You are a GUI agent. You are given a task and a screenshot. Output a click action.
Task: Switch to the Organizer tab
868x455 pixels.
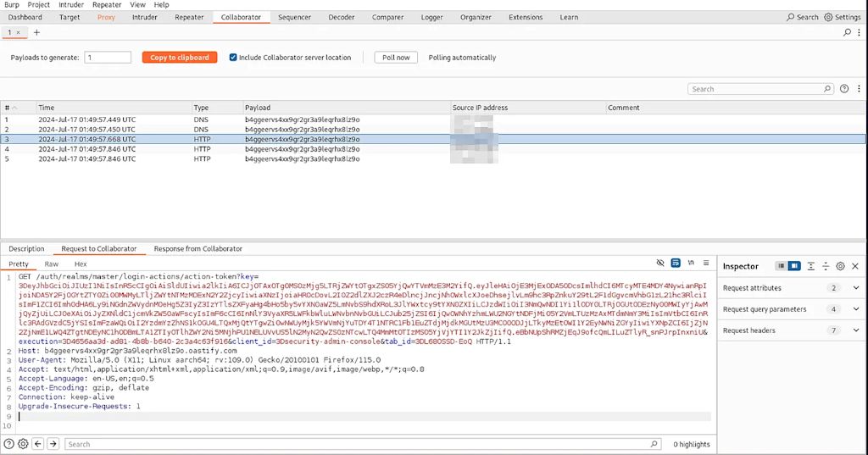click(x=476, y=17)
